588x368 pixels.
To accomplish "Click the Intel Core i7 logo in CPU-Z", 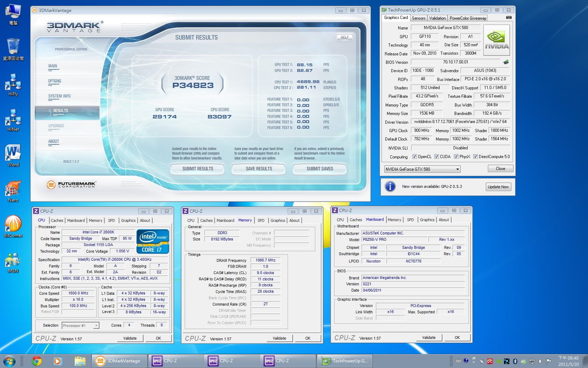I will 153,241.
